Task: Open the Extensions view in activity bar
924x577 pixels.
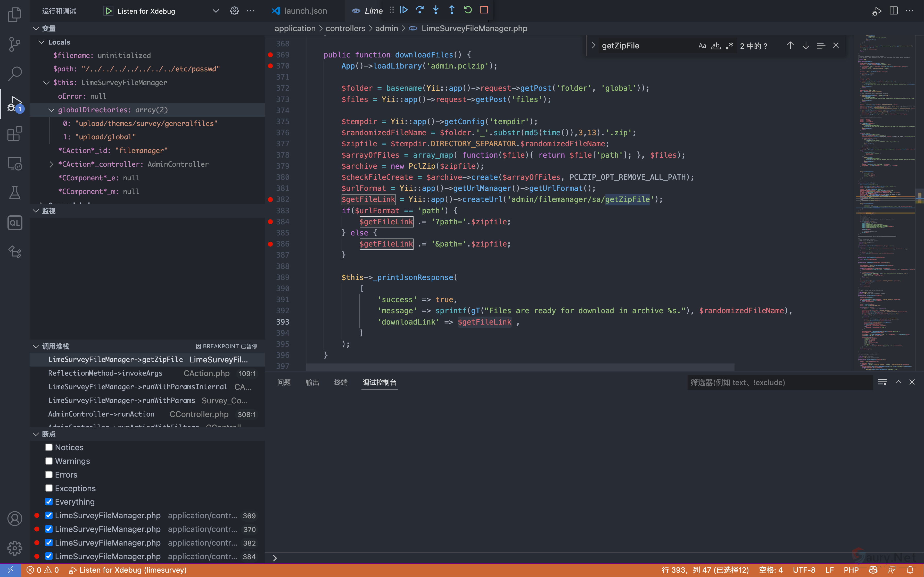Action: coord(14,134)
